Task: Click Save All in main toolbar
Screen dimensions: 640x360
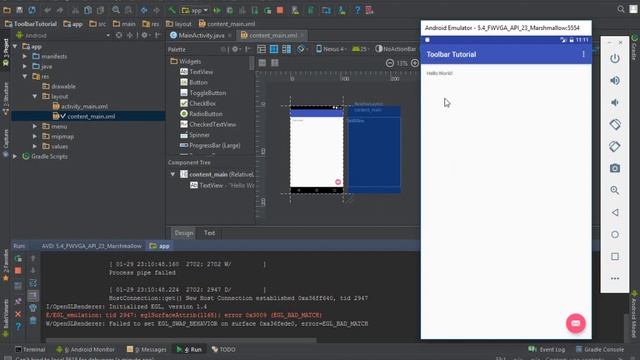Action: pyautogui.click(x=19, y=10)
